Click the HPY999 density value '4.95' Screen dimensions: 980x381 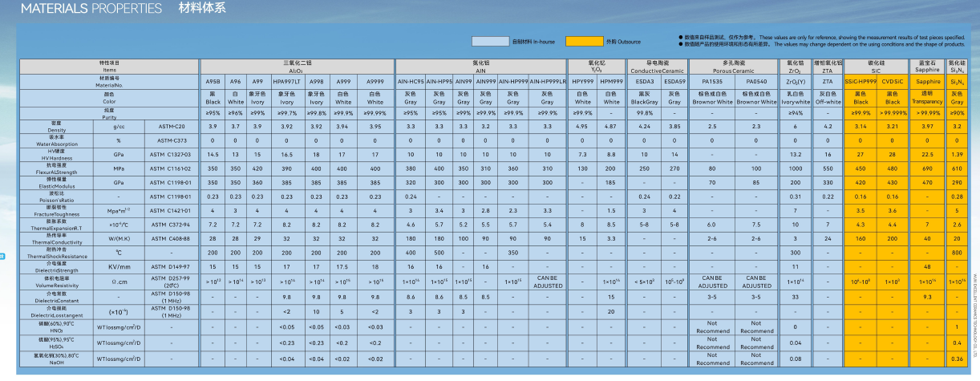(x=582, y=127)
